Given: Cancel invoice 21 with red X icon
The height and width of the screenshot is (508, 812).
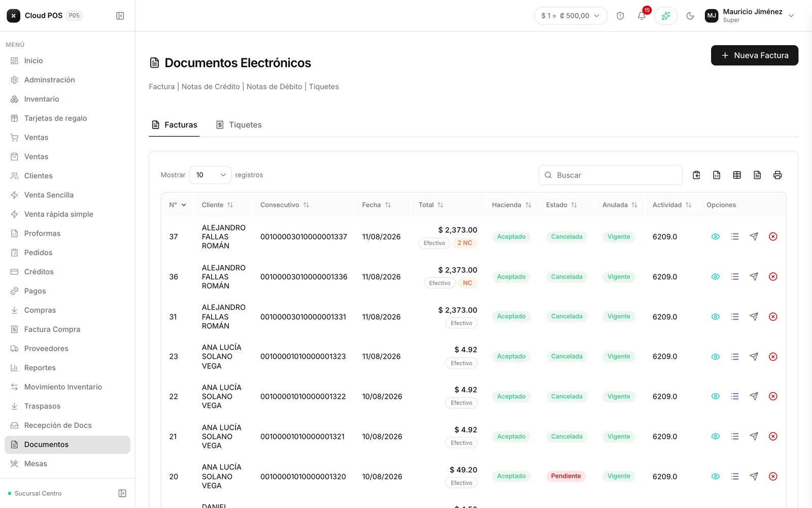Looking at the screenshot, I should [x=773, y=436].
